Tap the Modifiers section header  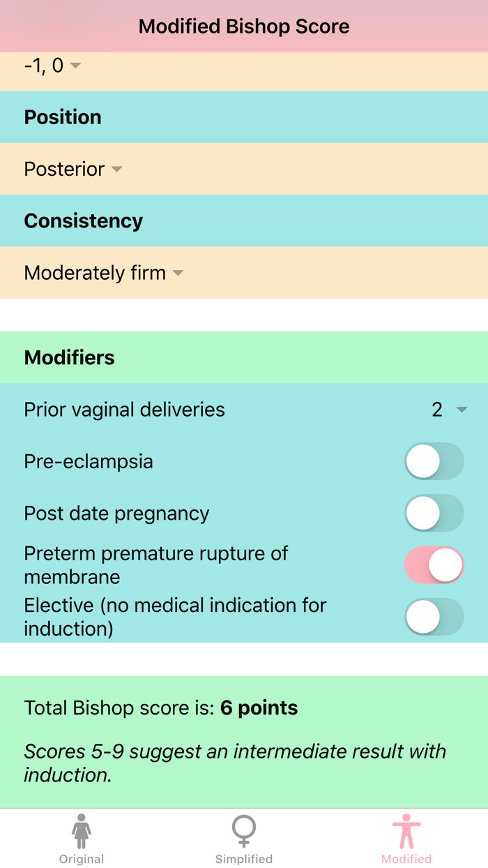tap(70, 357)
